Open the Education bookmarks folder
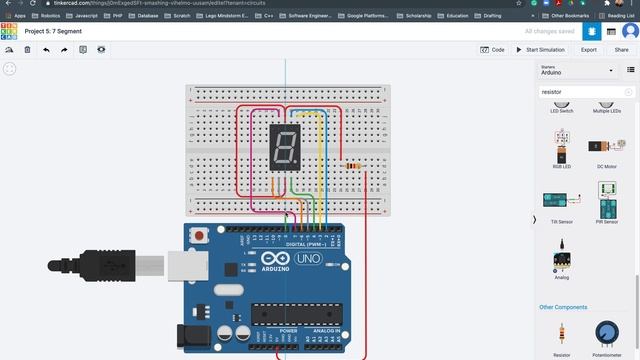Viewport: 640px width, 360px height. 453,16
